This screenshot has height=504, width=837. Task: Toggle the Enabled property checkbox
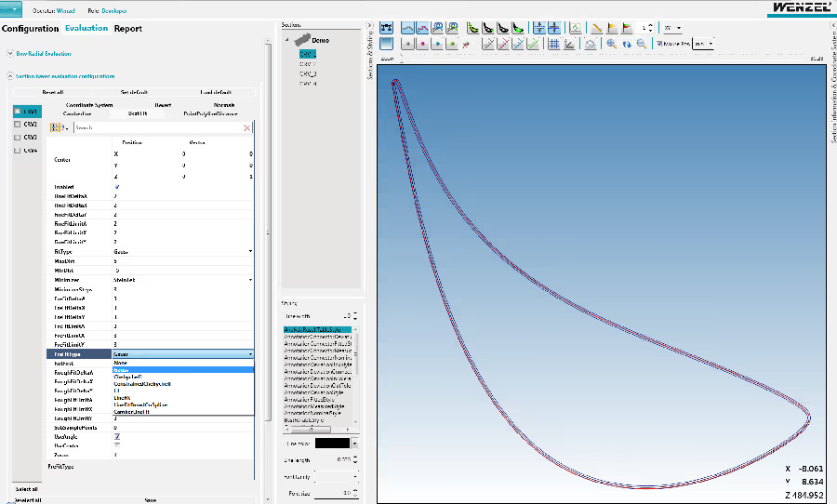(115, 187)
